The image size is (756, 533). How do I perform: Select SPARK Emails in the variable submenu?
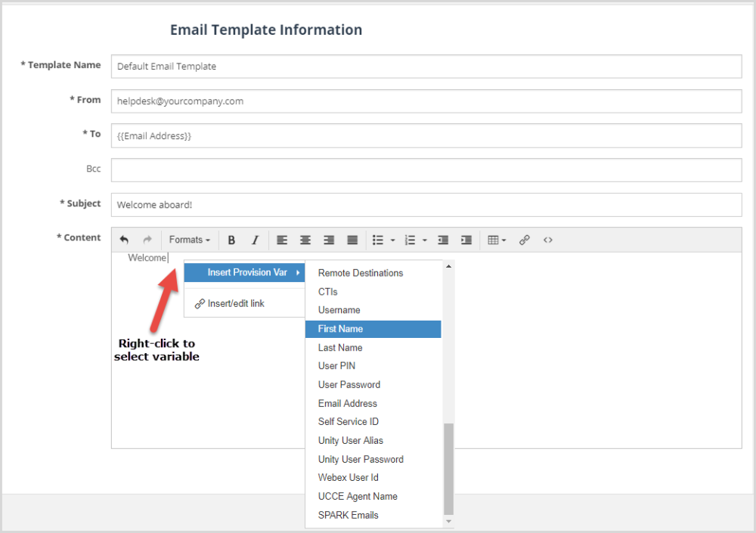click(348, 515)
